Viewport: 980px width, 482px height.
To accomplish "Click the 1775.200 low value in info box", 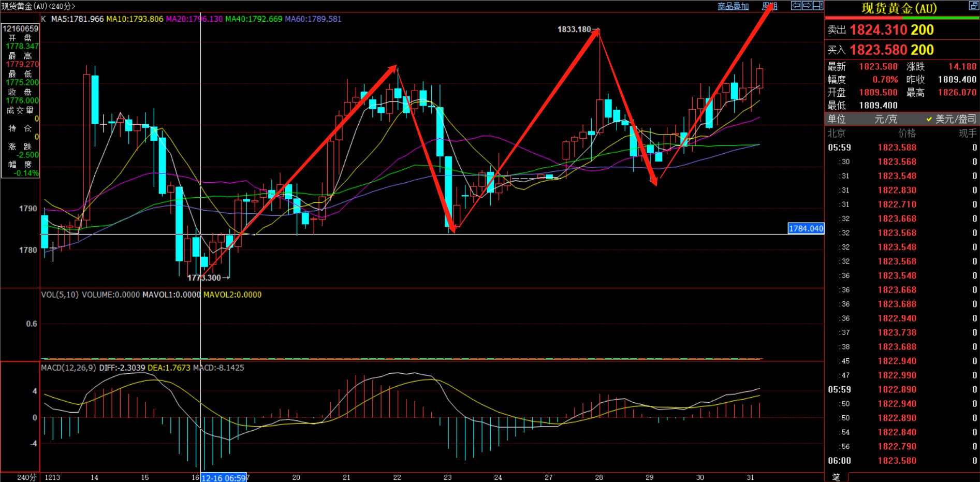I will tap(22, 83).
